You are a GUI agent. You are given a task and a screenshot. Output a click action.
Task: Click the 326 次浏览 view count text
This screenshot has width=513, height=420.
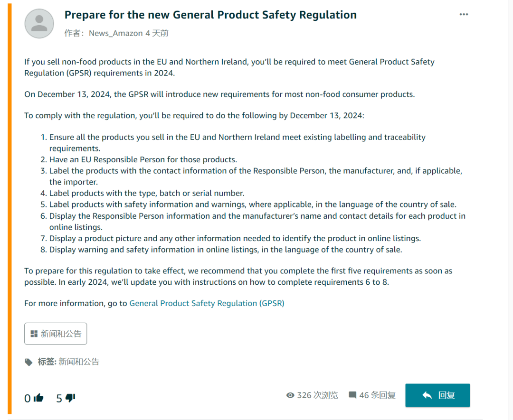[x=317, y=395]
